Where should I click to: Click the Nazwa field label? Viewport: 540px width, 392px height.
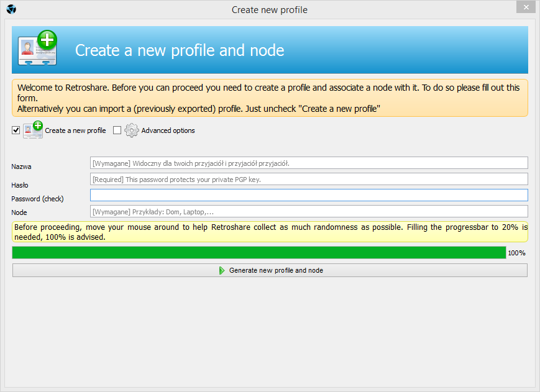[21, 166]
